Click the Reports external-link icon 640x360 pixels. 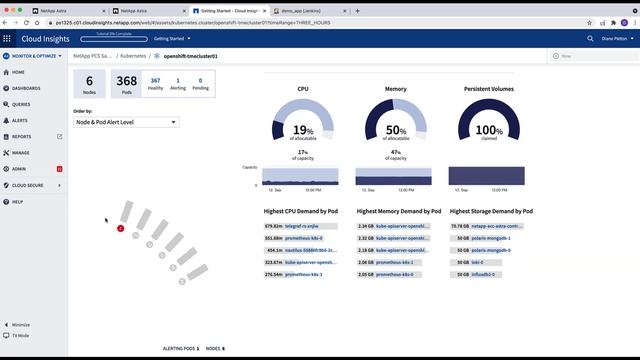(60, 136)
